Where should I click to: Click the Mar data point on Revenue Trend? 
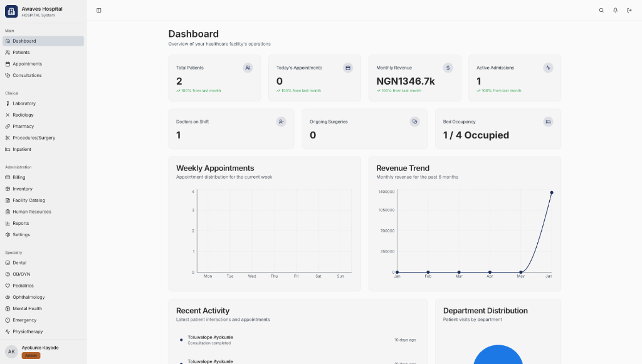click(459, 272)
